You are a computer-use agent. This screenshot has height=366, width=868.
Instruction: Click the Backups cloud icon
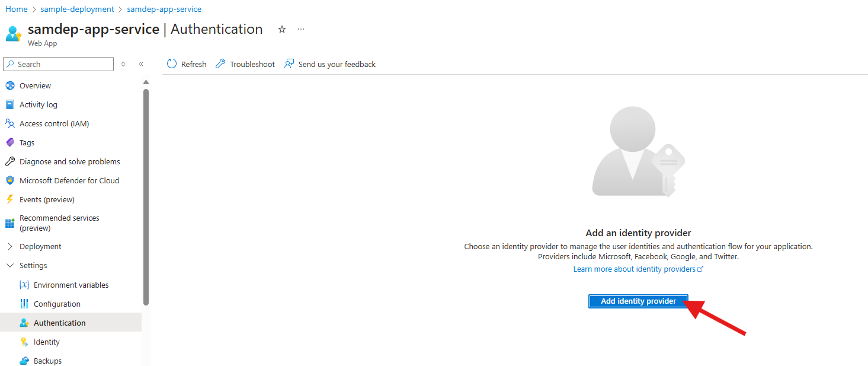pyautogui.click(x=24, y=361)
